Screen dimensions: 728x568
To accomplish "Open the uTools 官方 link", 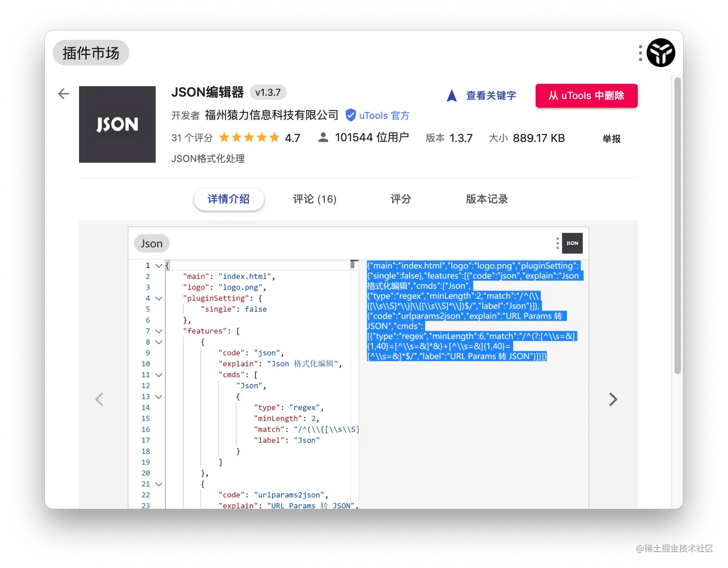I will [384, 116].
